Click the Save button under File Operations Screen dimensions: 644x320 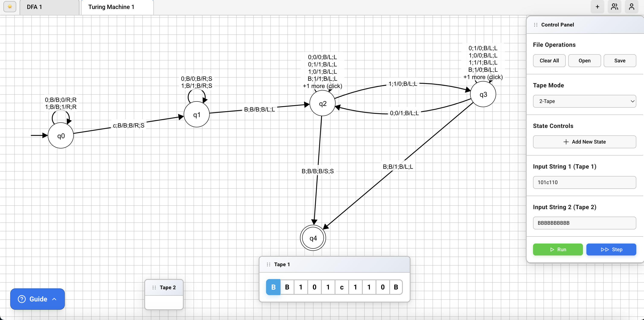[x=619, y=60]
